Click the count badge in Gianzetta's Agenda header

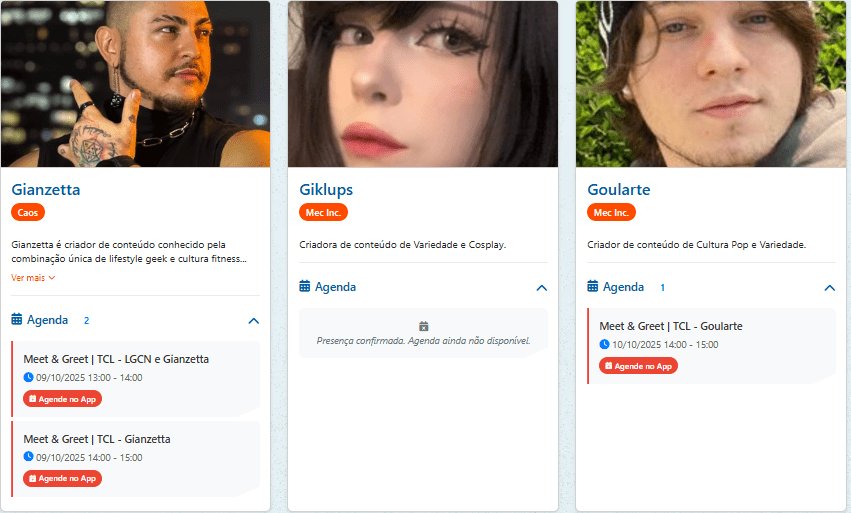click(86, 321)
